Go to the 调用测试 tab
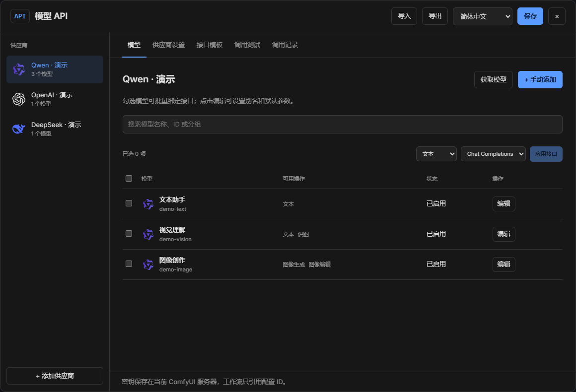Screen dimensions: 576x392 click(247, 45)
